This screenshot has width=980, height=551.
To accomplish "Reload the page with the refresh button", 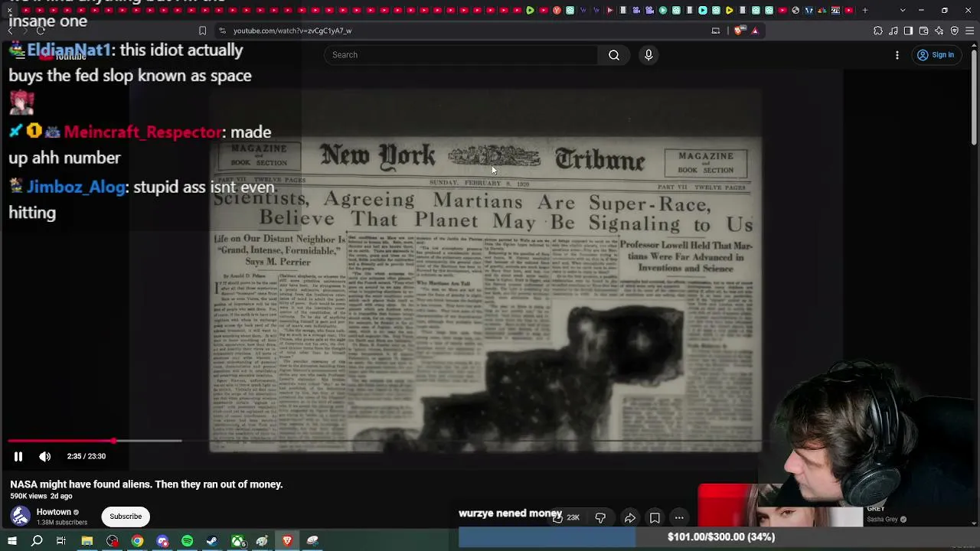I will point(41,31).
